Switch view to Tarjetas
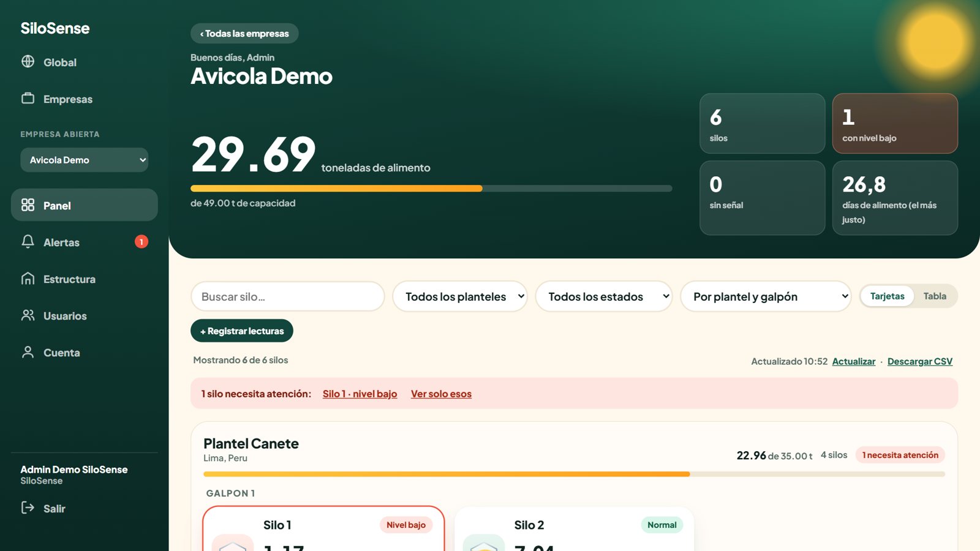Screen dimensions: 980x551 point(887,296)
